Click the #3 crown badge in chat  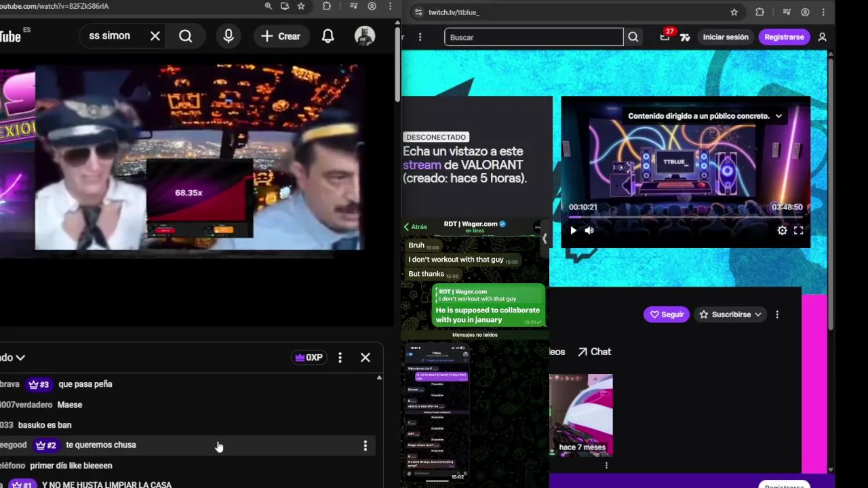pyautogui.click(x=39, y=384)
